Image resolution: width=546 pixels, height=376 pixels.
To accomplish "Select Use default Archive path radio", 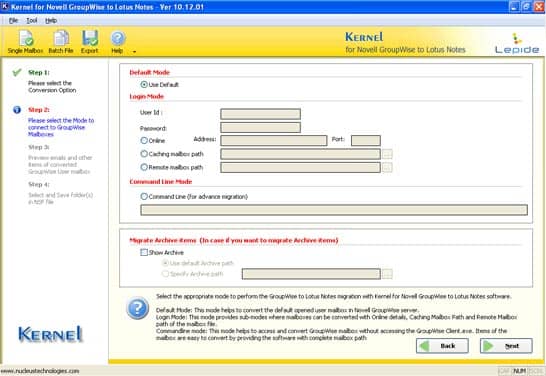I will click(x=165, y=263).
